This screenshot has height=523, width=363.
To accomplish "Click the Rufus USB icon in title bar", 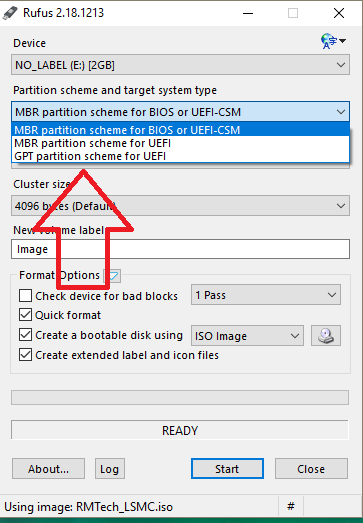I will (x=10, y=13).
